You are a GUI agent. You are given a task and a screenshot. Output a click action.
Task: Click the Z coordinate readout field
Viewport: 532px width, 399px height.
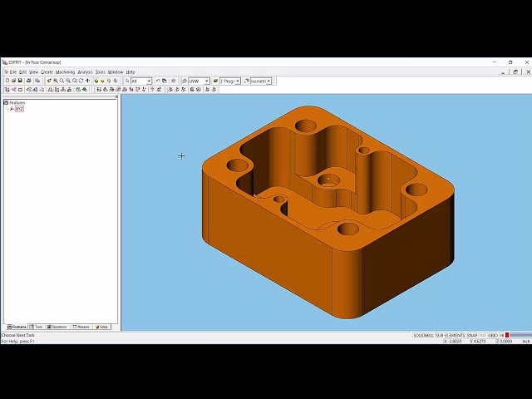click(508, 342)
